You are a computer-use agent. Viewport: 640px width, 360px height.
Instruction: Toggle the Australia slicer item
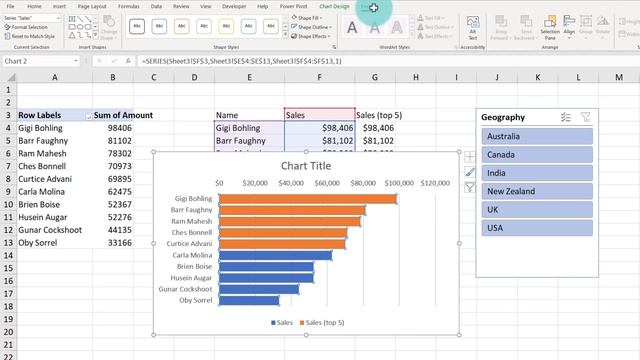[x=537, y=136]
